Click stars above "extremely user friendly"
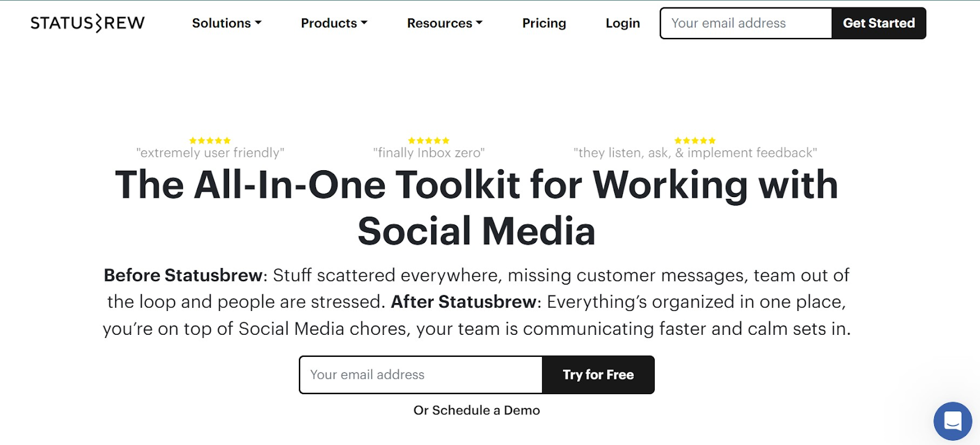This screenshot has width=980, height=445. click(210, 141)
